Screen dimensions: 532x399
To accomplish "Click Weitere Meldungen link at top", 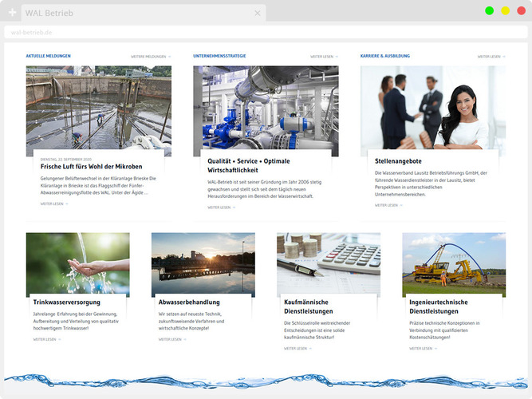I will [151, 57].
